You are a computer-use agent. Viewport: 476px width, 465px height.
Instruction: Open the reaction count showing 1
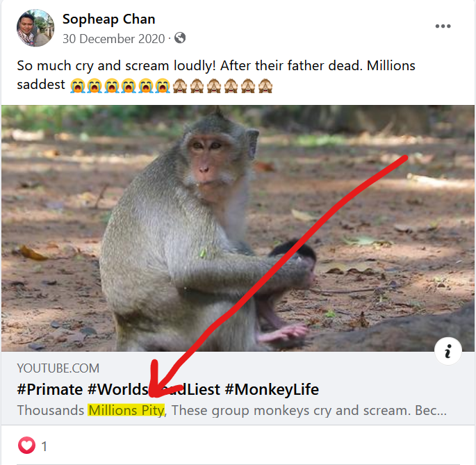point(44,446)
